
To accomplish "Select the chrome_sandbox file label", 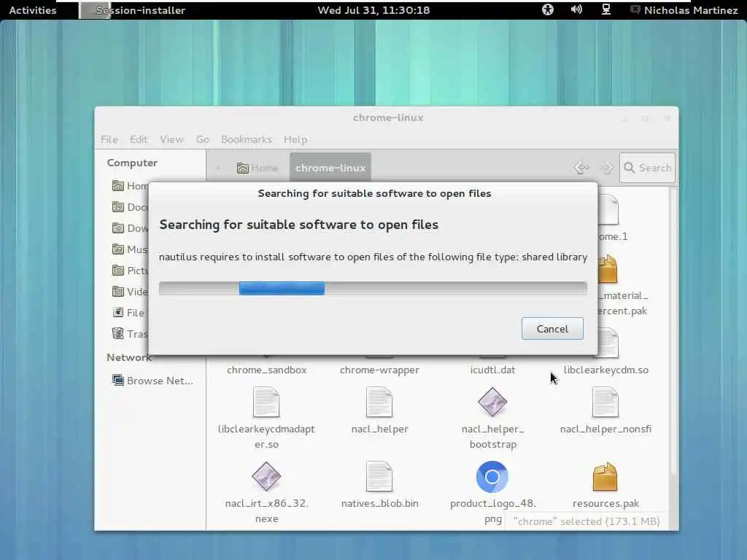I will [267, 370].
